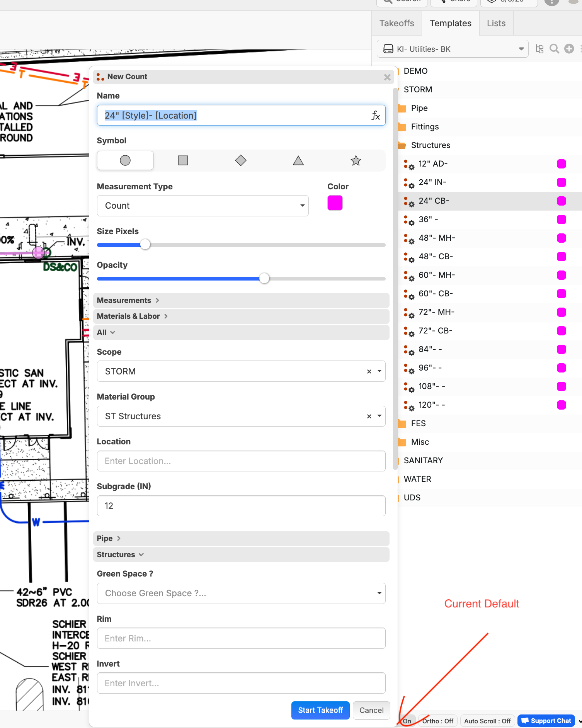The height and width of the screenshot is (728, 582).
Task: Switch to the Takeoffs tab
Action: (x=397, y=23)
